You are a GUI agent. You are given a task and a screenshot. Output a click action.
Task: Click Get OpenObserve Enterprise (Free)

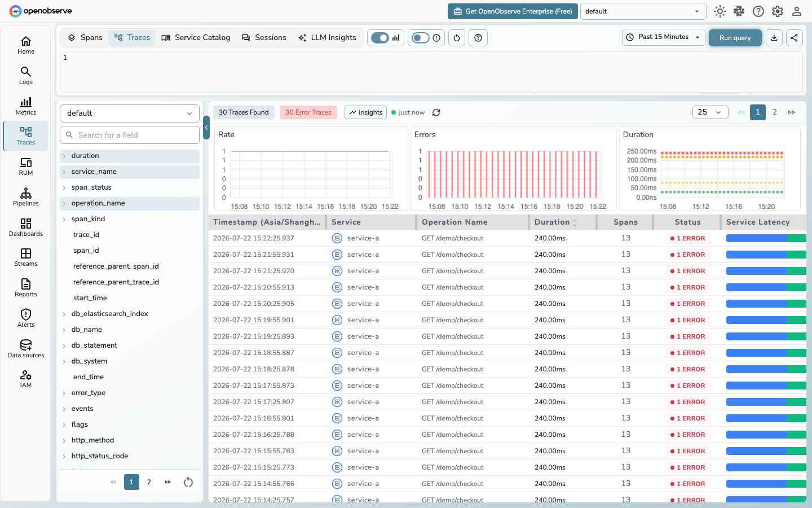[513, 11]
